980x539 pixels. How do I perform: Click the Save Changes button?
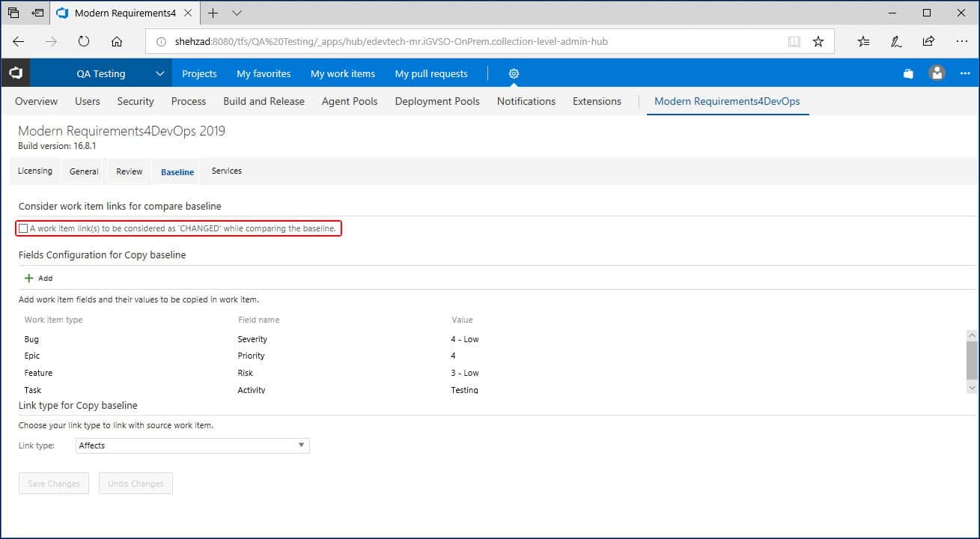point(54,484)
